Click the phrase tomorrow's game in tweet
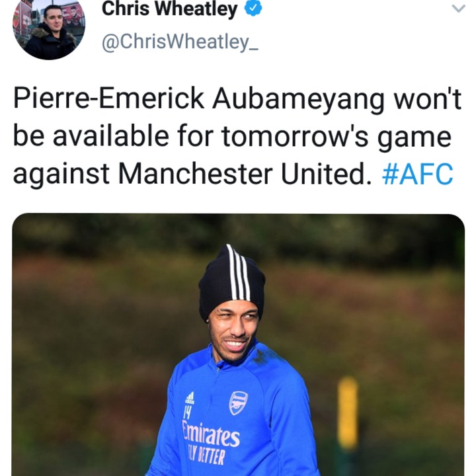476x476 pixels. coord(336,137)
